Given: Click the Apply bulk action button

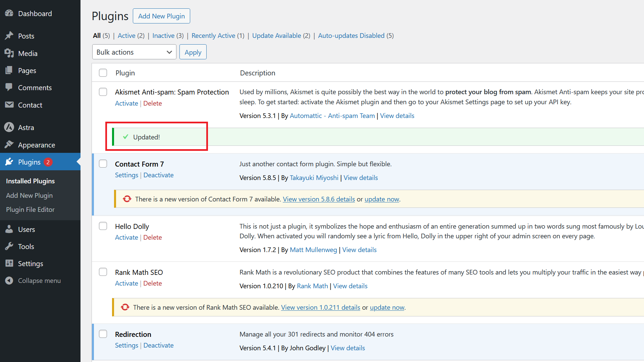Looking at the screenshot, I should 193,52.
